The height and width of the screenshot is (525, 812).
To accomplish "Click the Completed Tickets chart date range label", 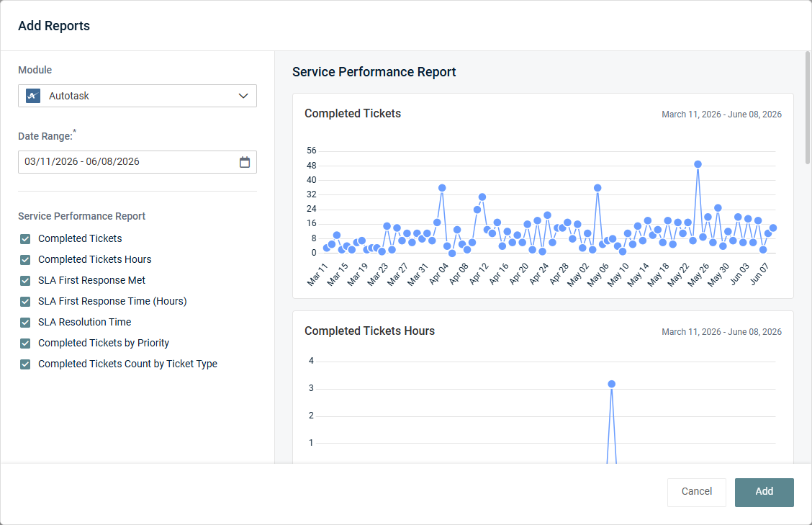I will pyautogui.click(x=721, y=115).
